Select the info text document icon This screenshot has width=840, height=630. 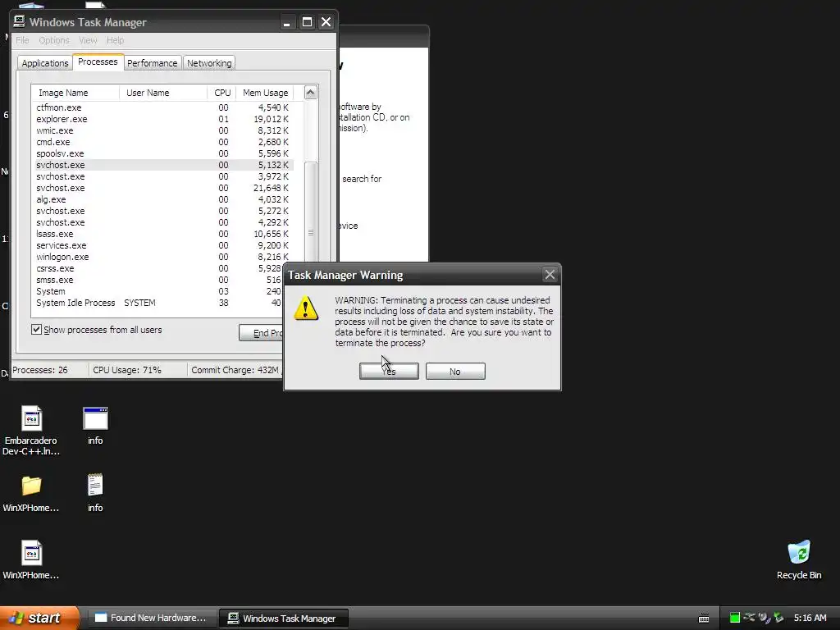95,493
